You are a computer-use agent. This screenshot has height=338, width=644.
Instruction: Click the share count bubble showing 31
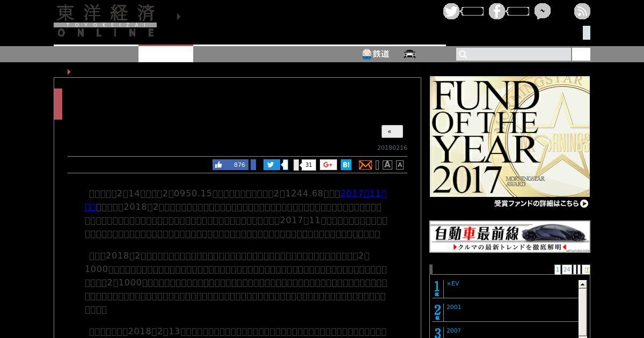pos(308,165)
